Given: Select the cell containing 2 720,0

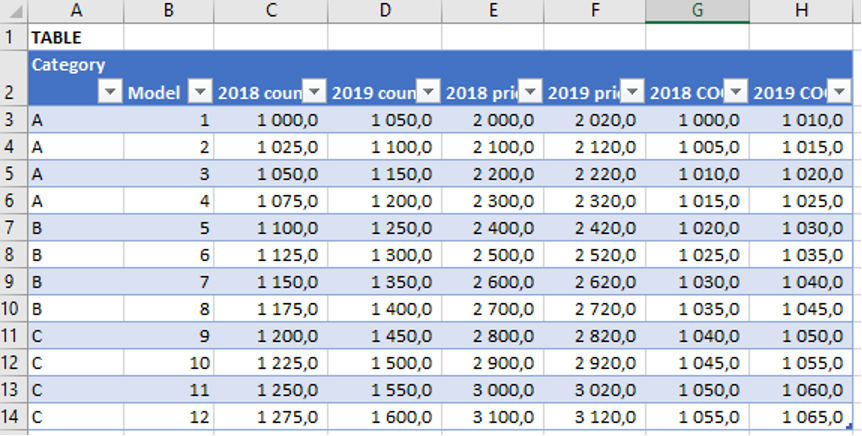Looking at the screenshot, I should (595, 309).
